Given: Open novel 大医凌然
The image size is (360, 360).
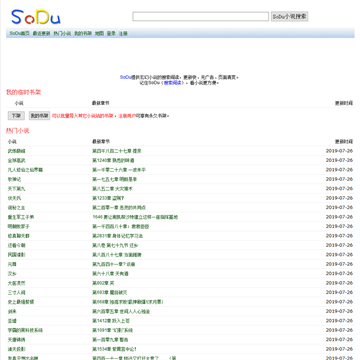Looking at the screenshot, I should [17, 283].
